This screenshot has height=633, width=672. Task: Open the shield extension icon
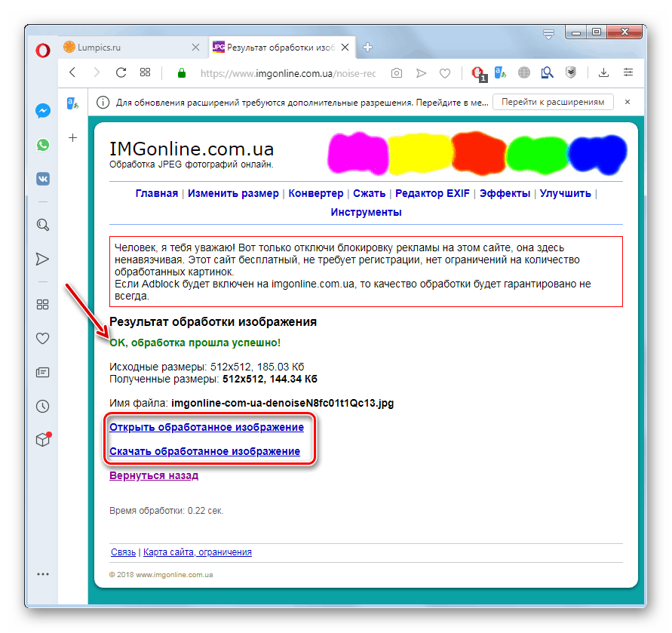click(x=570, y=72)
